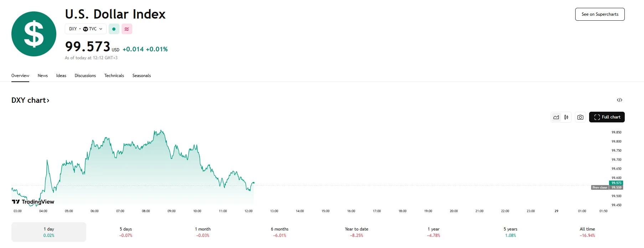Screen dimensions: 644x248
Task: Click See on Supercharts button
Action: pyautogui.click(x=600, y=14)
